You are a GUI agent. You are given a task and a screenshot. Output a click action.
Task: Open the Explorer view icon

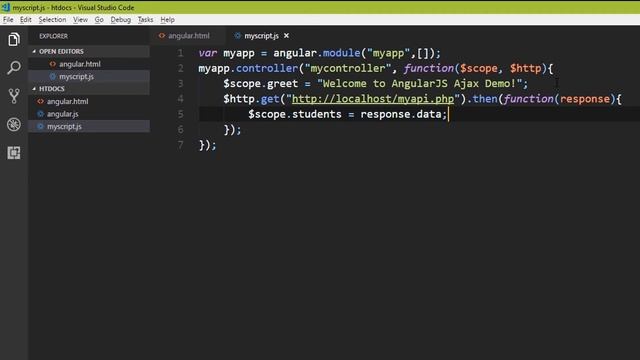click(x=14, y=40)
